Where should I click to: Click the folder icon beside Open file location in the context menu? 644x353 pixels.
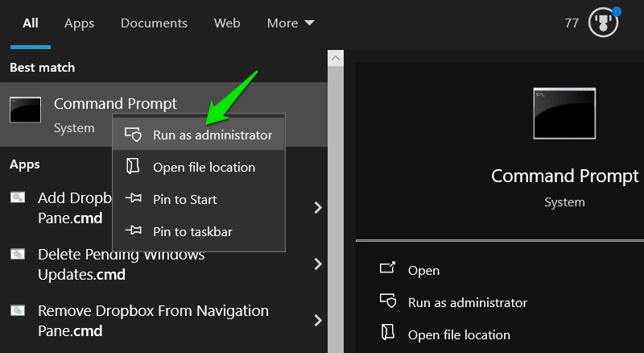click(x=133, y=167)
